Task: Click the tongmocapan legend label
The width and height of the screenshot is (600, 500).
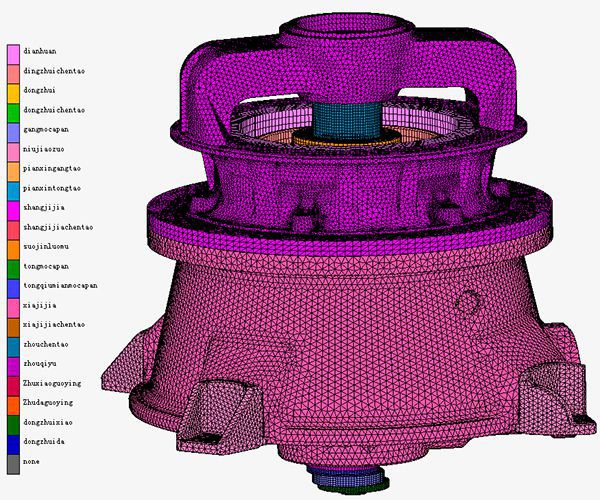Action: [50, 266]
